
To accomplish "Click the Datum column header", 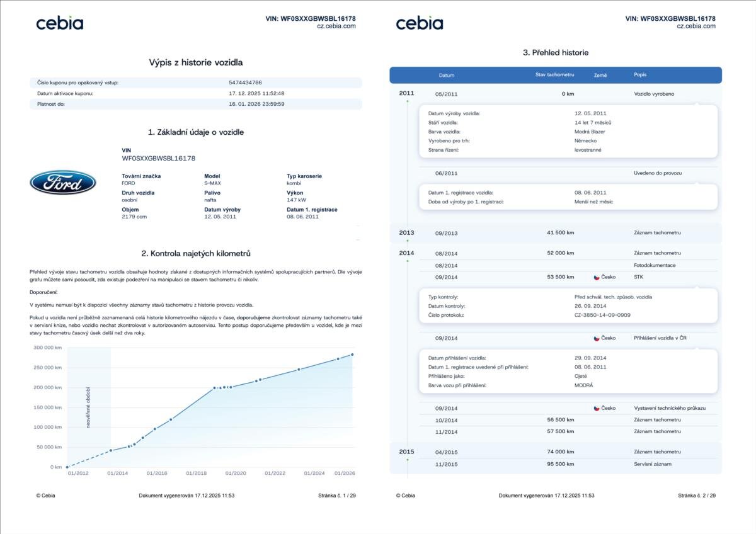I will 446,76.
